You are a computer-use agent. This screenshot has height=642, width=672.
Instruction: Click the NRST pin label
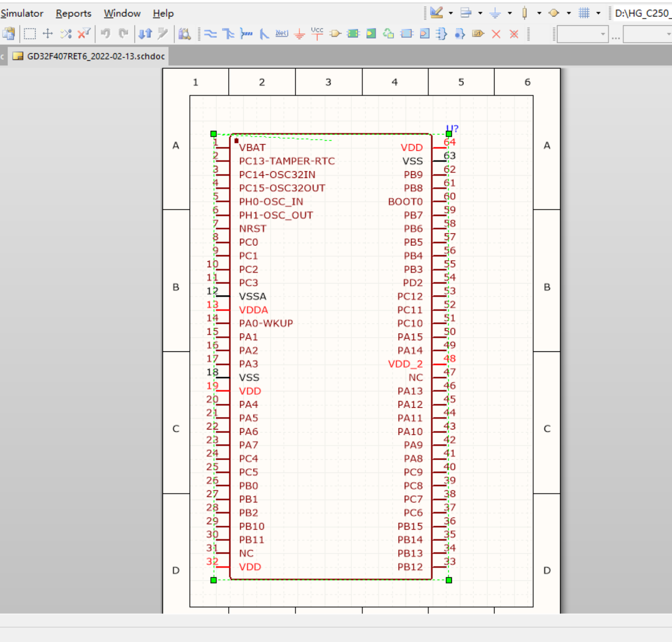click(253, 228)
